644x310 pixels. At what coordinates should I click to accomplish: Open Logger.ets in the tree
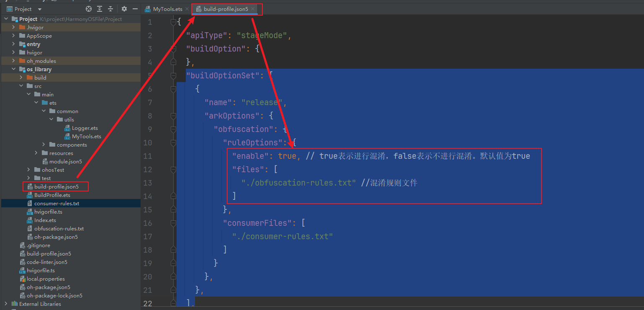tap(85, 128)
